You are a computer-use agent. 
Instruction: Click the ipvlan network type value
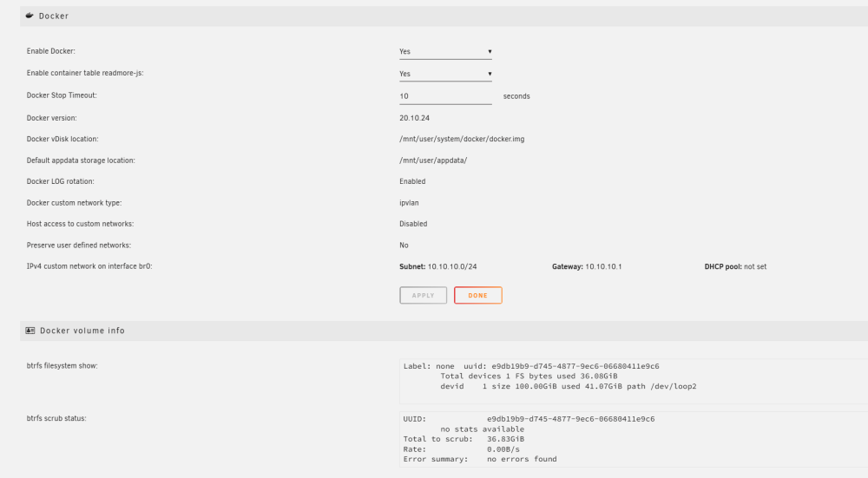pyautogui.click(x=409, y=203)
